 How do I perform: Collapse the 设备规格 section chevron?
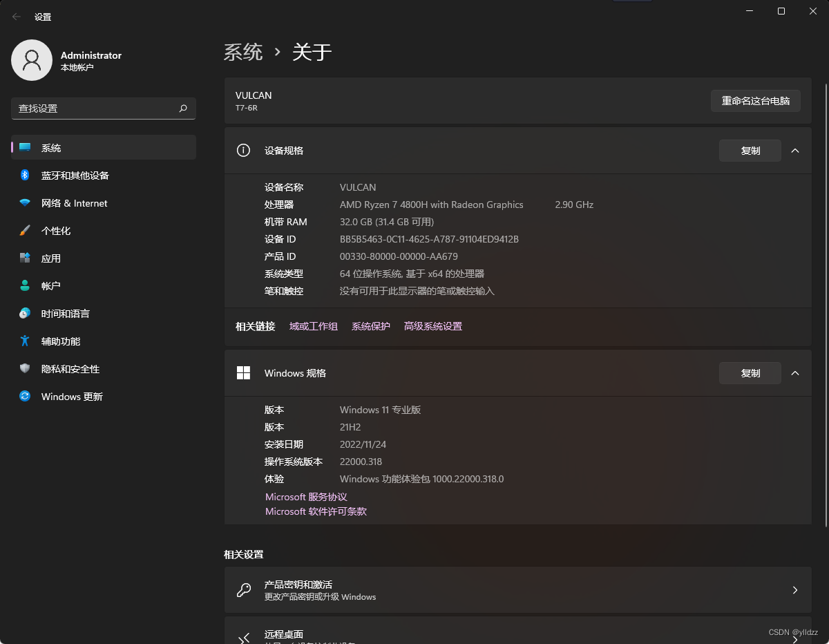tap(795, 150)
